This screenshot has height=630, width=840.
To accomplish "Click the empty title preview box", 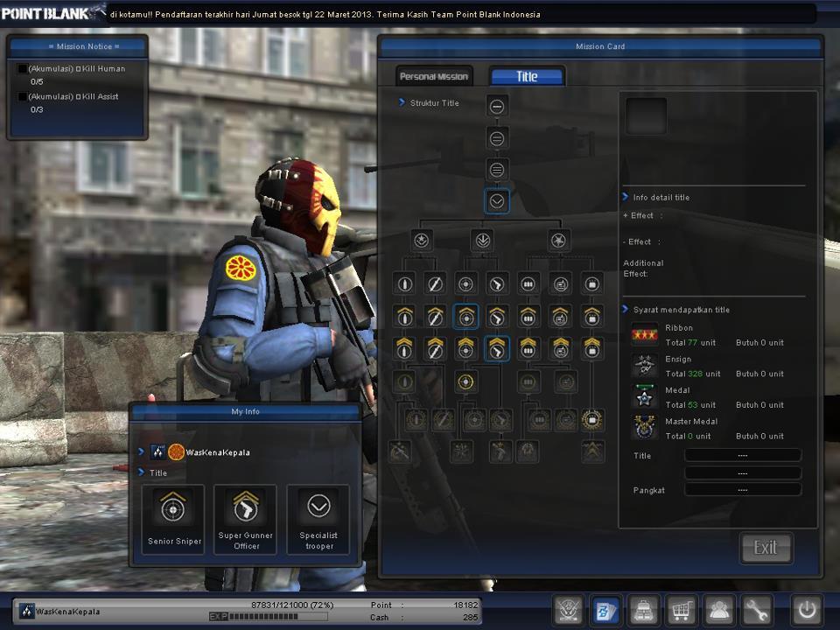I will [x=647, y=115].
